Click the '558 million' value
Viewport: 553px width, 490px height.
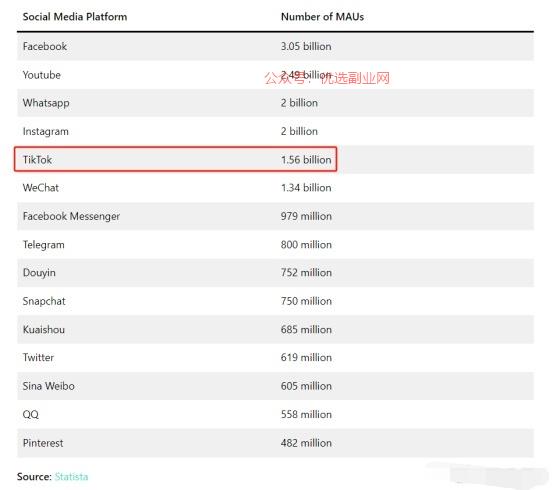pos(306,415)
